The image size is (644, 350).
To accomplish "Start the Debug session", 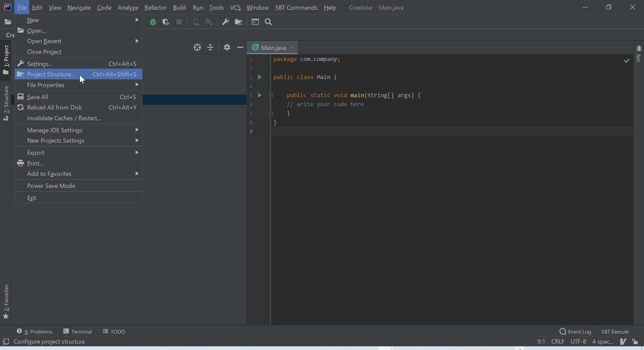I will (x=152, y=22).
